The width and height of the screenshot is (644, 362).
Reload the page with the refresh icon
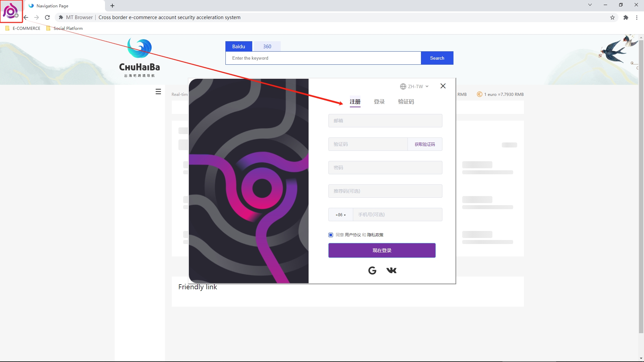coord(47,17)
